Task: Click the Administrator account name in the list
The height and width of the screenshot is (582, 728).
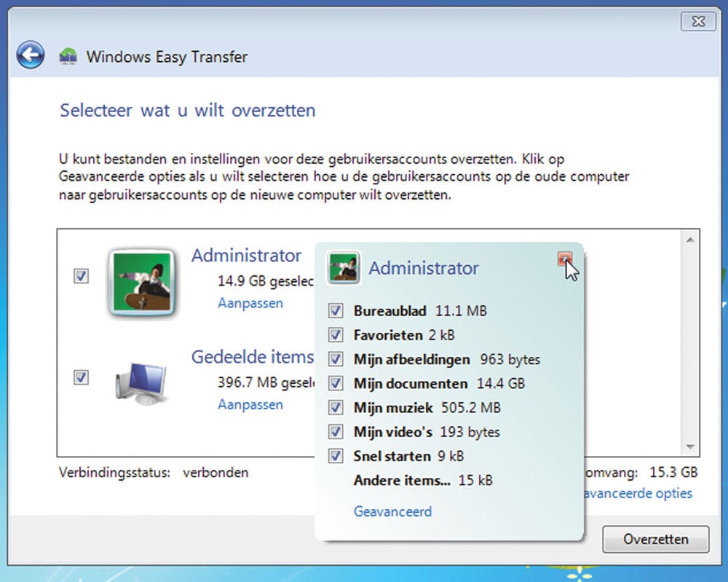Action: tap(247, 256)
